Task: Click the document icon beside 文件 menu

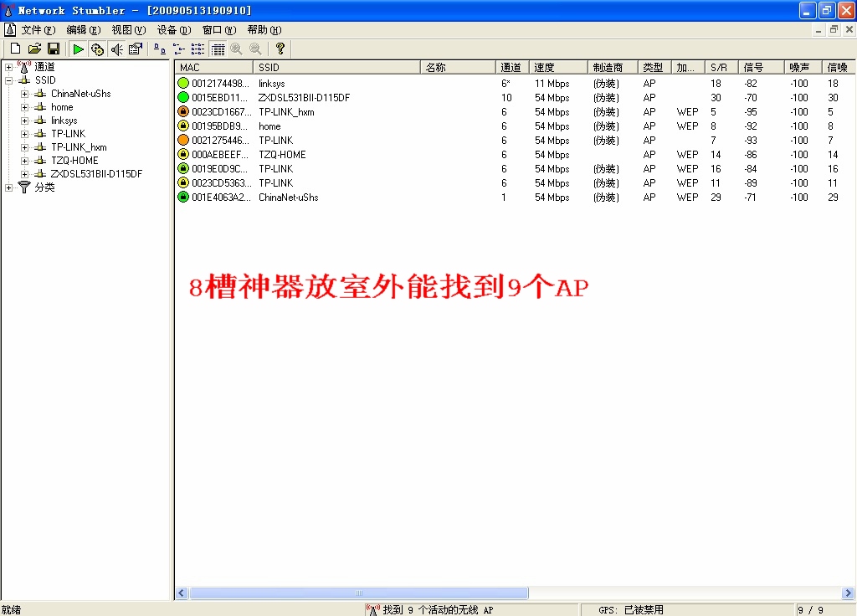Action: [10, 29]
